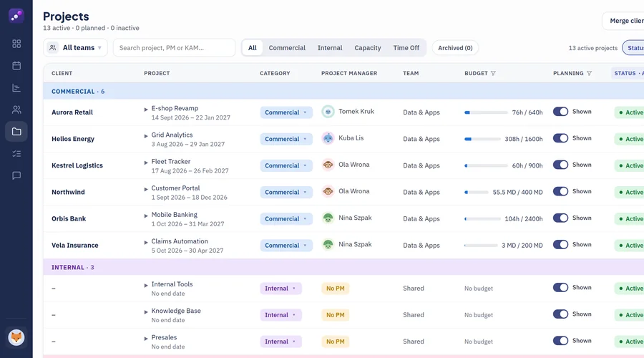
Task: Click the Planning column filter icon
Action: click(x=590, y=73)
